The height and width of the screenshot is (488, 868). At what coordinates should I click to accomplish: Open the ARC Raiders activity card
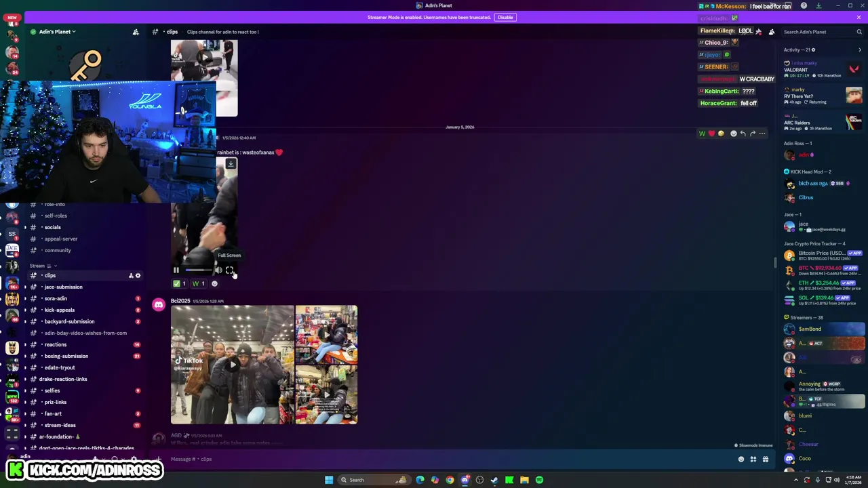pos(823,122)
